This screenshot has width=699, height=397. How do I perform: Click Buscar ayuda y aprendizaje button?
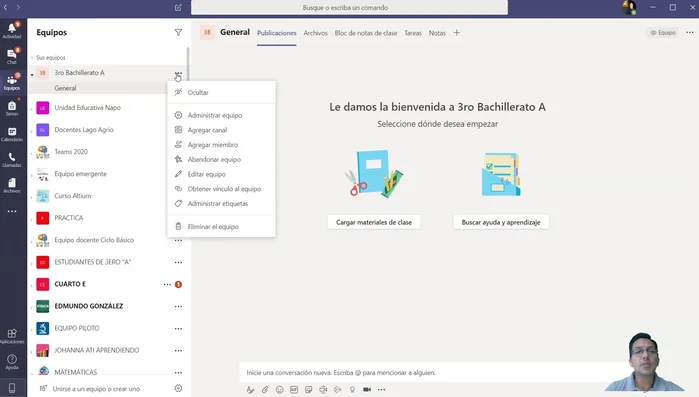(x=501, y=222)
